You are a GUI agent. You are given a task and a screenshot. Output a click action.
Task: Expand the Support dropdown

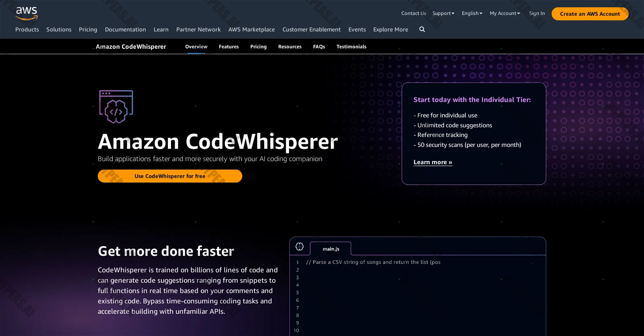click(x=443, y=13)
